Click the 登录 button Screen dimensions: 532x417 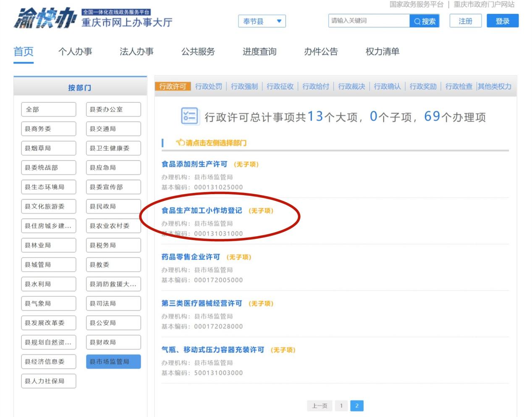tap(502, 21)
